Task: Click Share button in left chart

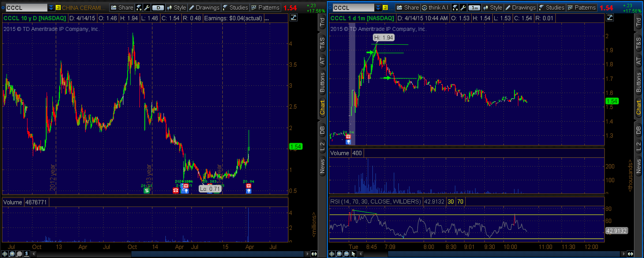Action: 122,8
